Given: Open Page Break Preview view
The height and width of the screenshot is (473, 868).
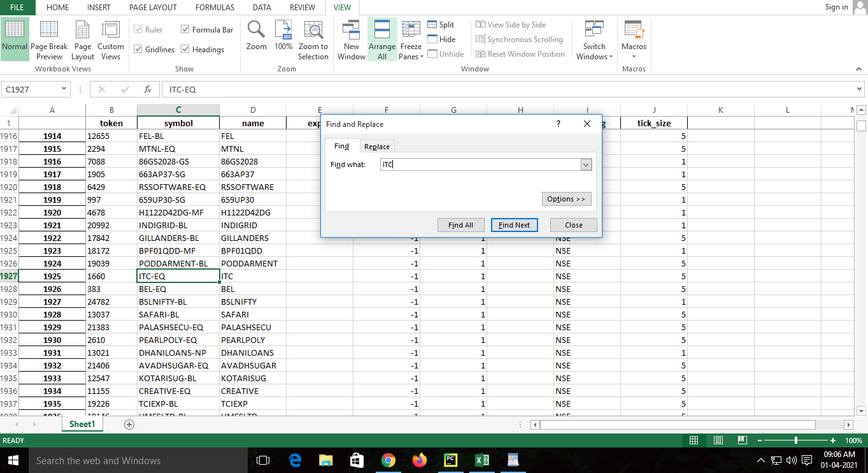Looking at the screenshot, I should pos(49,39).
